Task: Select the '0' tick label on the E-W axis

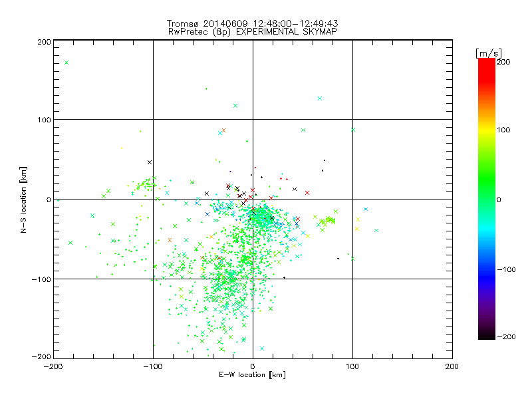Action: pyautogui.click(x=253, y=366)
